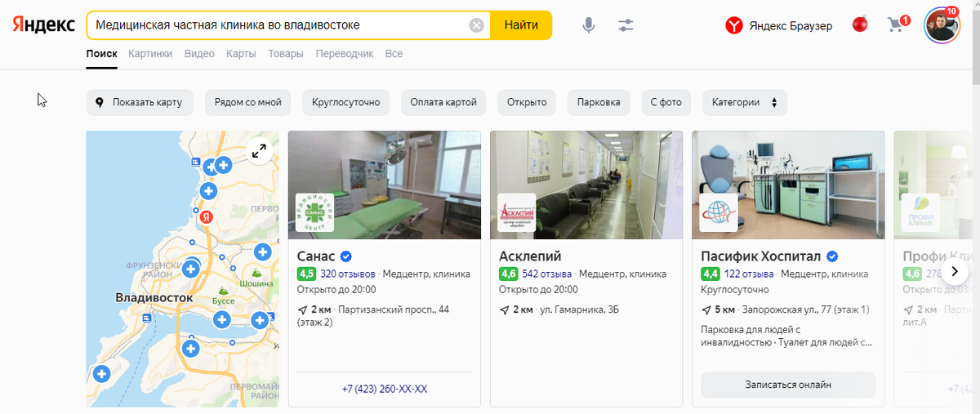The width and height of the screenshot is (980, 414).
Task: Switch to the Видео tab
Action: tap(199, 54)
